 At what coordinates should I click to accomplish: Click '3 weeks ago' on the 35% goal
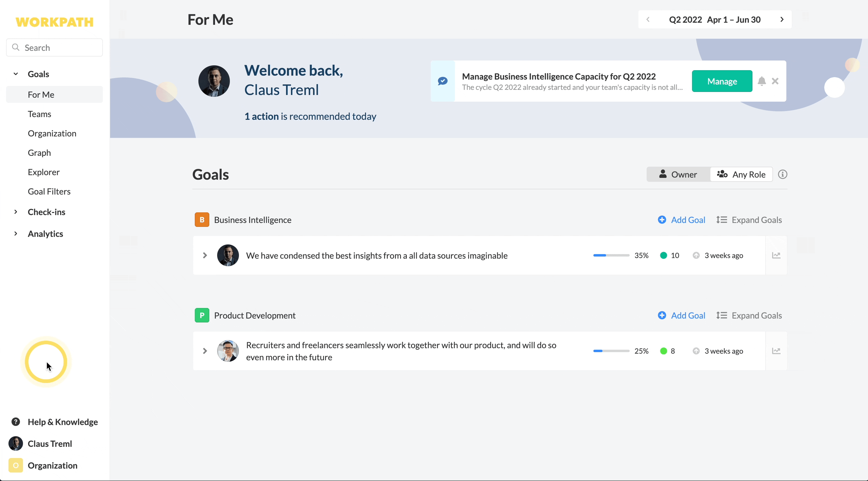pyautogui.click(x=724, y=256)
